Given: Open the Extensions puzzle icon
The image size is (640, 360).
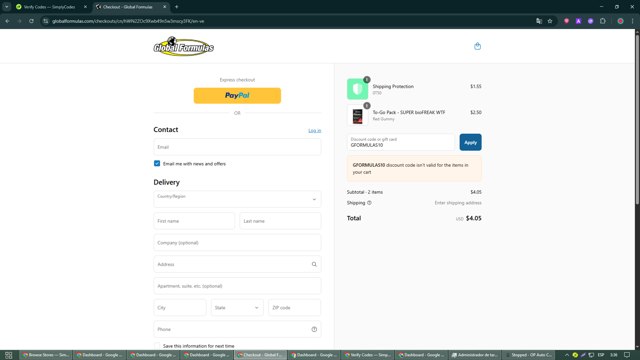Looking at the screenshot, I should tap(603, 21).
